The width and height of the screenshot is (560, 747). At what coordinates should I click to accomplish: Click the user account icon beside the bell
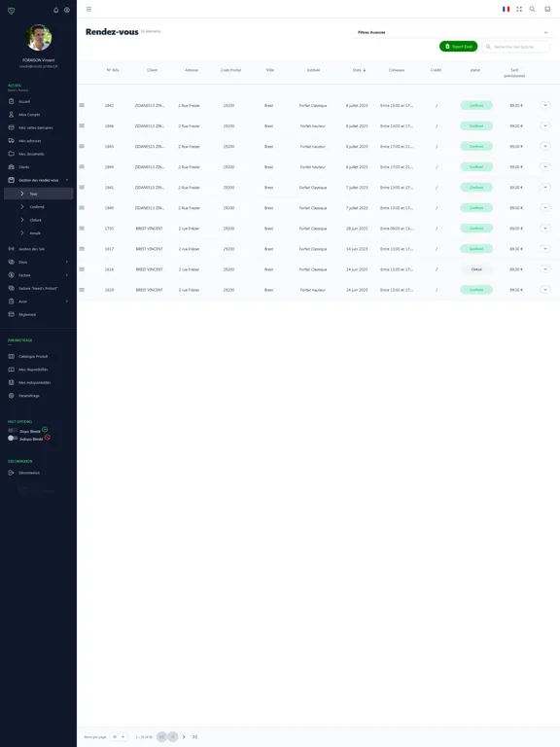click(67, 10)
